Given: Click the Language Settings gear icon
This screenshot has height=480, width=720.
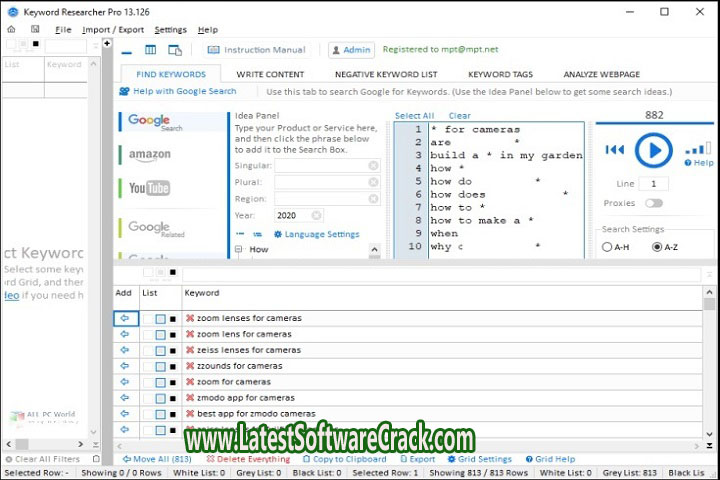Looking at the screenshot, I should [278, 234].
